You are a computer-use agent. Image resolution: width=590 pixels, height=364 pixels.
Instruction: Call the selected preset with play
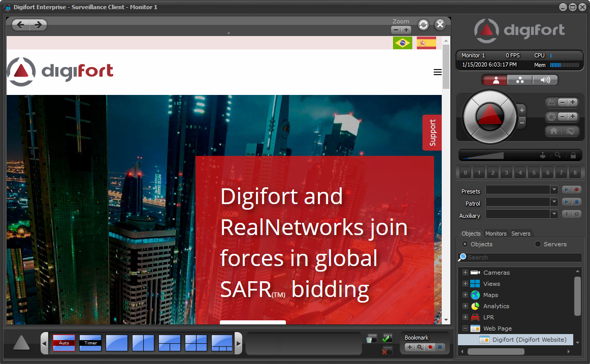coord(567,190)
